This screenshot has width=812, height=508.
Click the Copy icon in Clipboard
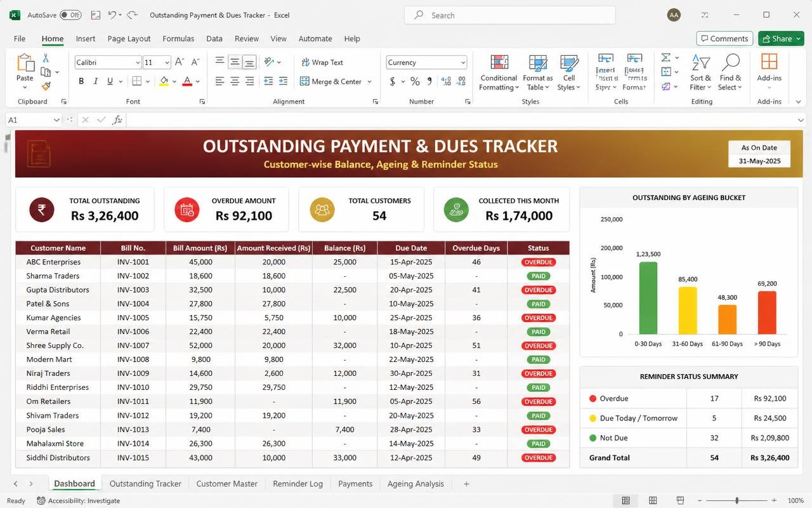pyautogui.click(x=46, y=72)
